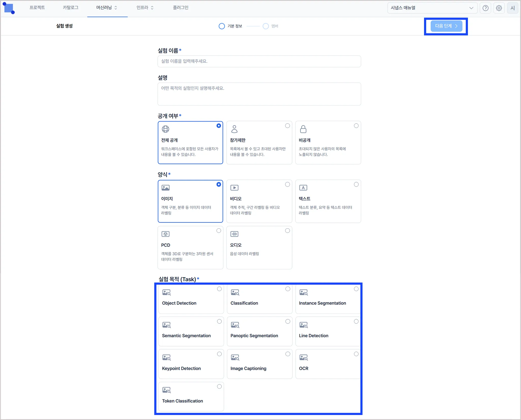The width and height of the screenshot is (521, 420).
Task: Click the padlock icon on 비공개 card
Action: 303,129
